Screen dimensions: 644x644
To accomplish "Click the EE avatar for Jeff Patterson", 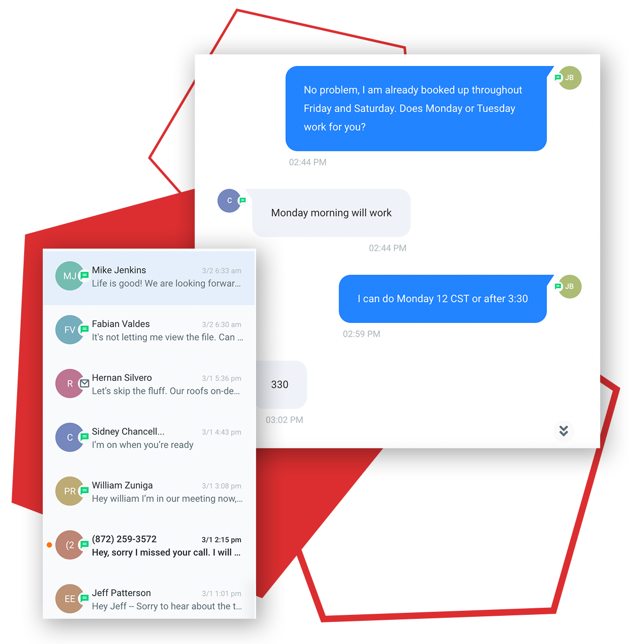I will [69, 599].
